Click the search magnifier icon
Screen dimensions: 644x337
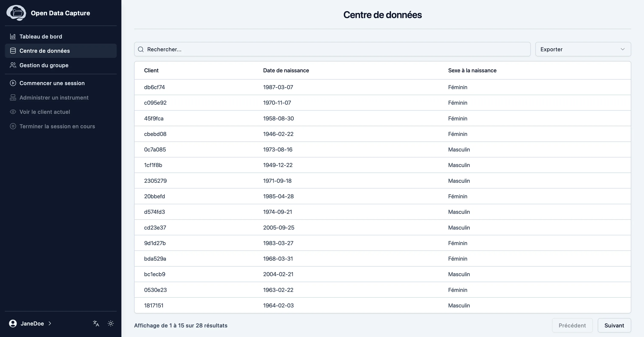(x=141, y=49)
